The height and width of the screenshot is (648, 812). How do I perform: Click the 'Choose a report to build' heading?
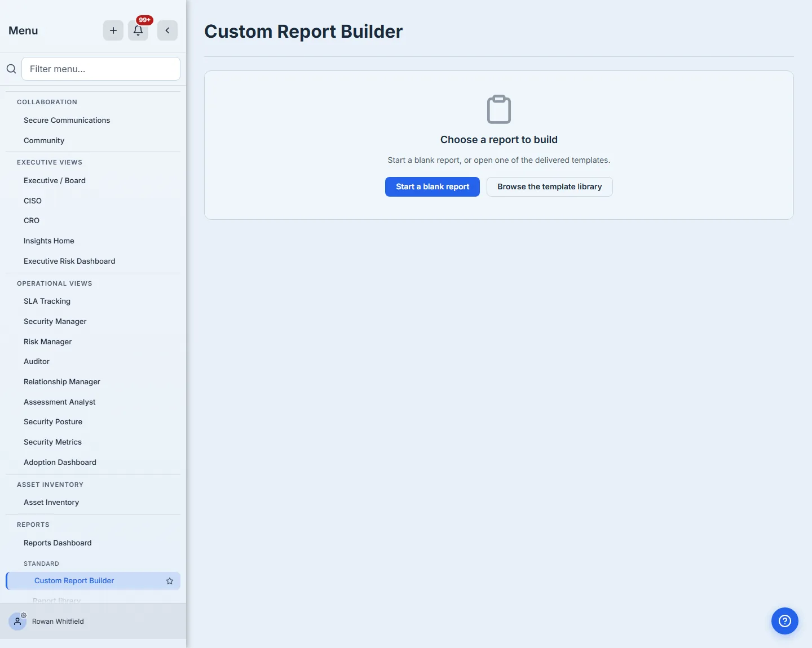[499, 140]
